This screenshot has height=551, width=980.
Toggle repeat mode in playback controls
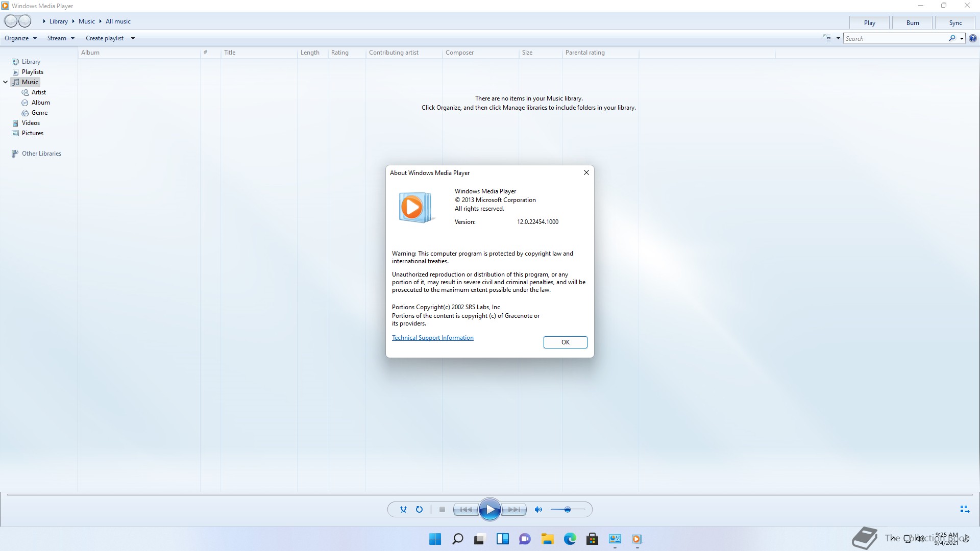[x=419, y=509]
